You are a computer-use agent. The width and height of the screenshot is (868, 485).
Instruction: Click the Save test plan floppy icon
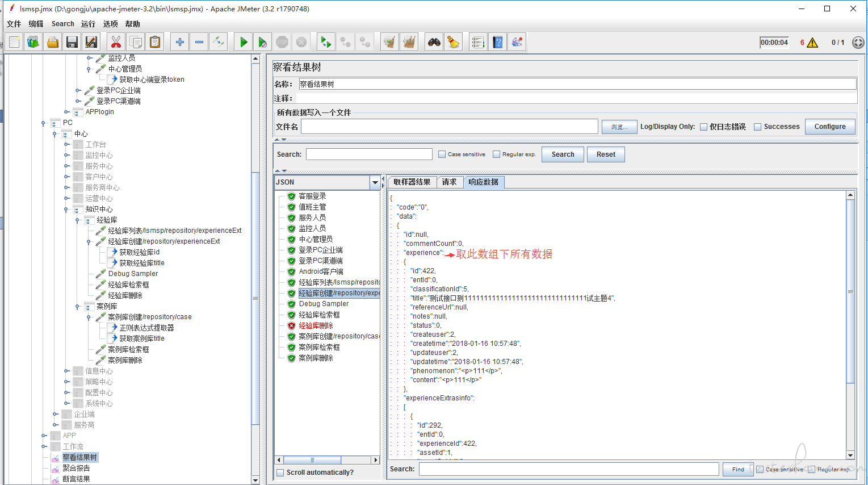(72, 42)
